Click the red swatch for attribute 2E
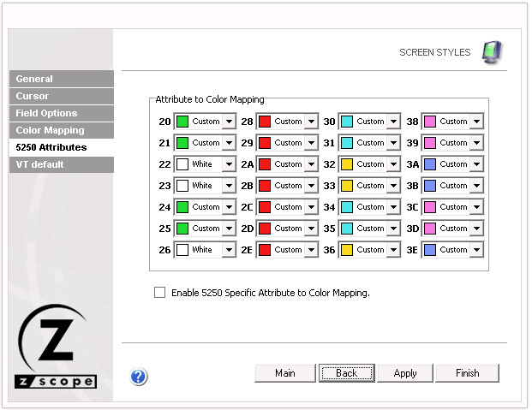 (x=265, y=250)
